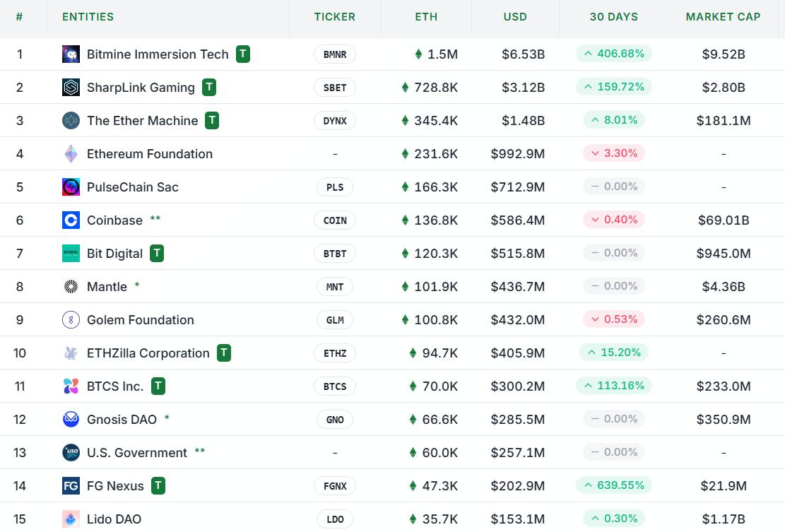The width and height of the screenshot is (785, 532).
Task: Open the Ethereum Foundation entity name
Action: (x=150, y=153)
